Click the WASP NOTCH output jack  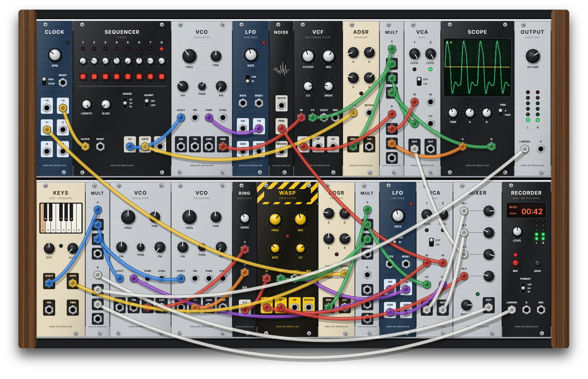coord(309,307)
